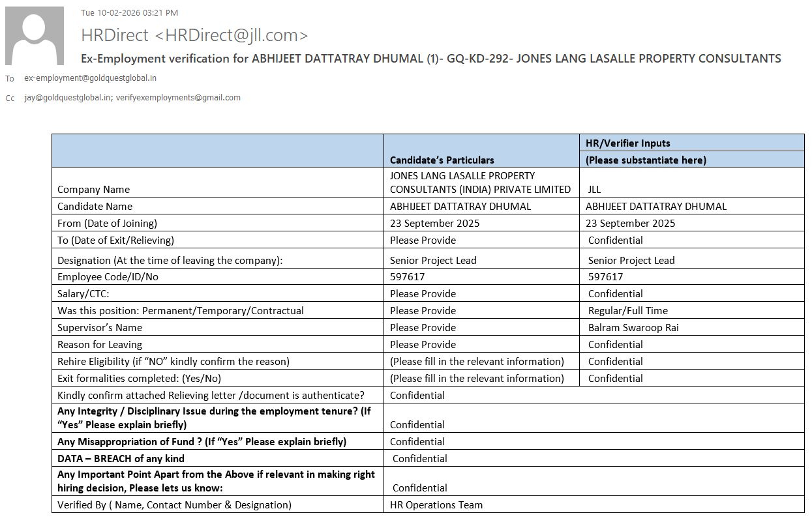This screenshot has height=526, width=812.
Task: Click the 'Rehire Eligibility' row label
Action: coord(173,362)
